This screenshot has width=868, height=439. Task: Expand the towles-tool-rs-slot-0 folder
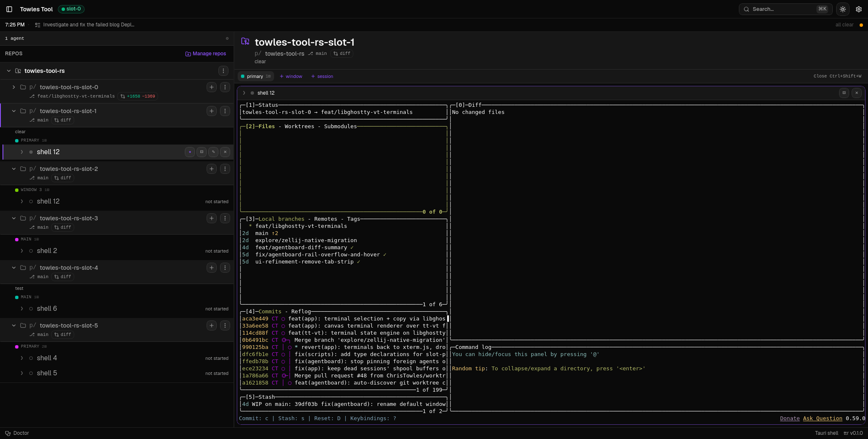14,87
